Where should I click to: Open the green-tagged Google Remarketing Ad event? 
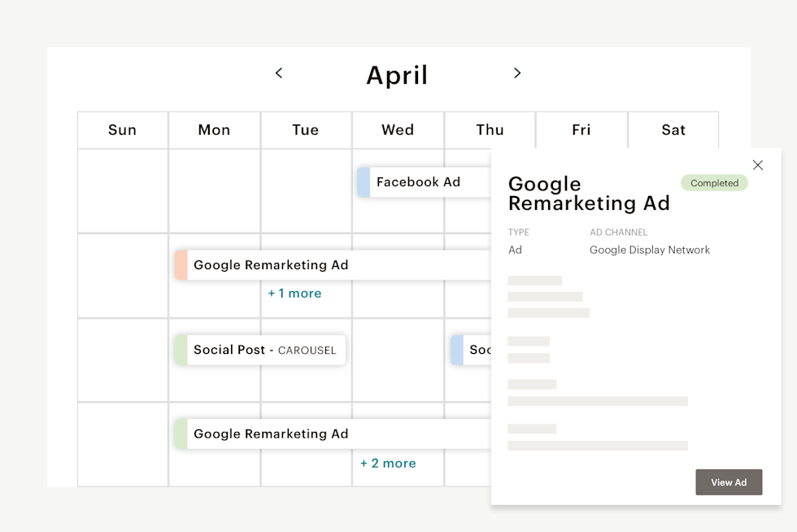[271, 434]
